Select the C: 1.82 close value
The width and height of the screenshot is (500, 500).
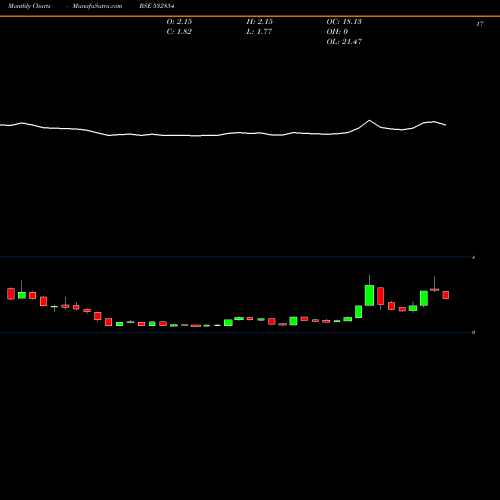point(179,32)
